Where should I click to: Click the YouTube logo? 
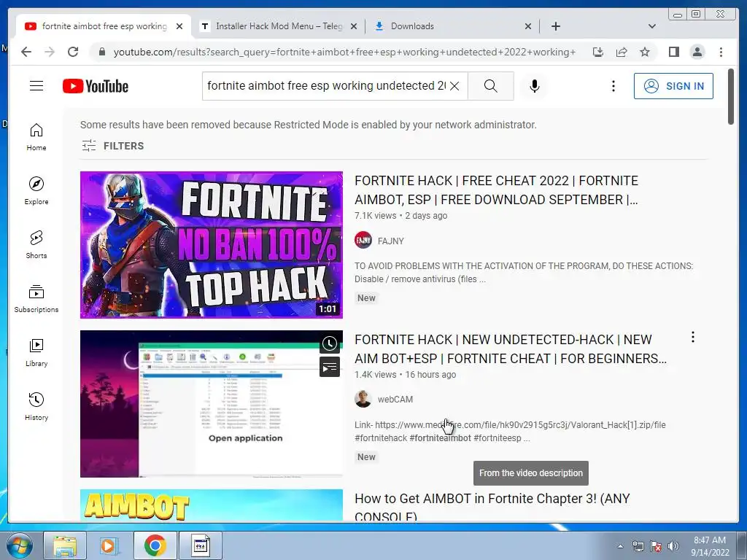[x=96, y=86]
